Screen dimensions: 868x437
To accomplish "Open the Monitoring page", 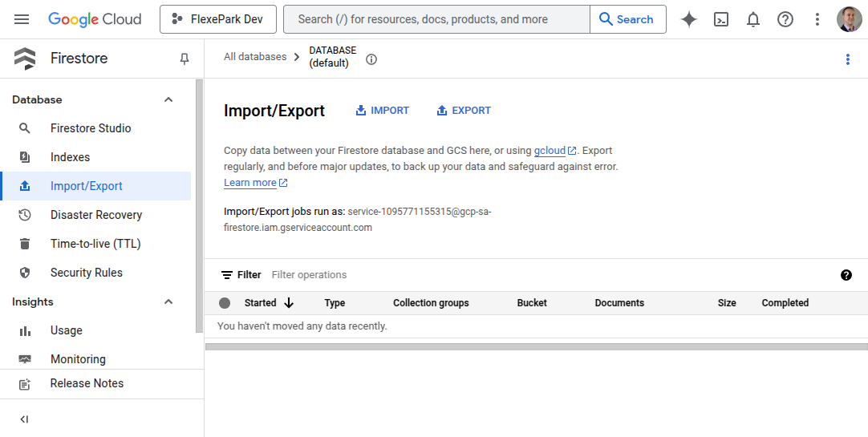I will [78, 359].
